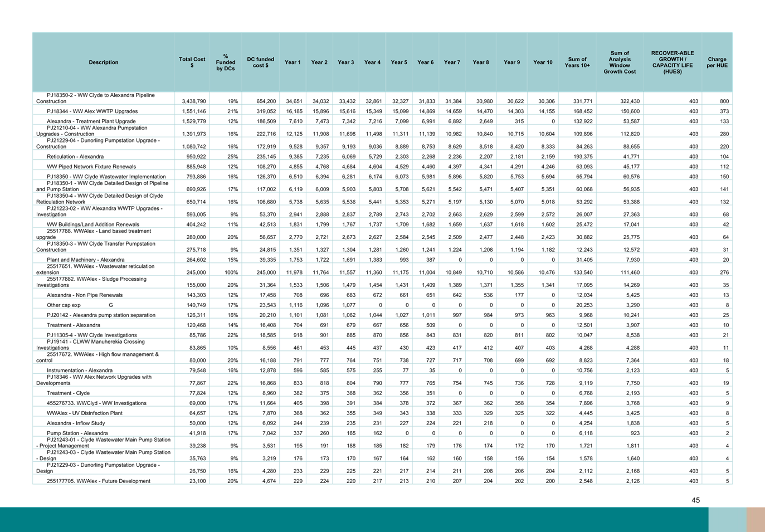765x532 pixels.
Task: Click charge per HUE value 373
Action: pyautogui.click(x=724, y=111)
